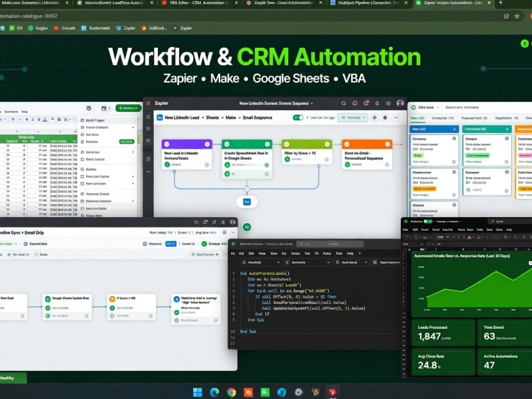Viewport: 532px width, 399px height.
Task: Click the search box in the VBA editor title bar
Action: pyautogui.click(x=330, y=244)
